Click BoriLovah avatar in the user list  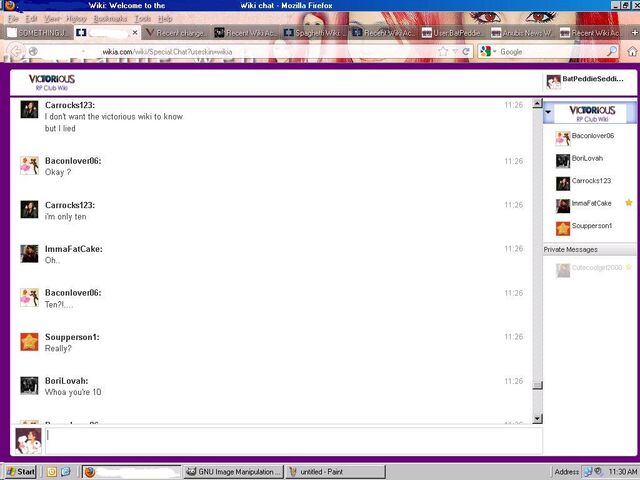(563, 161)
